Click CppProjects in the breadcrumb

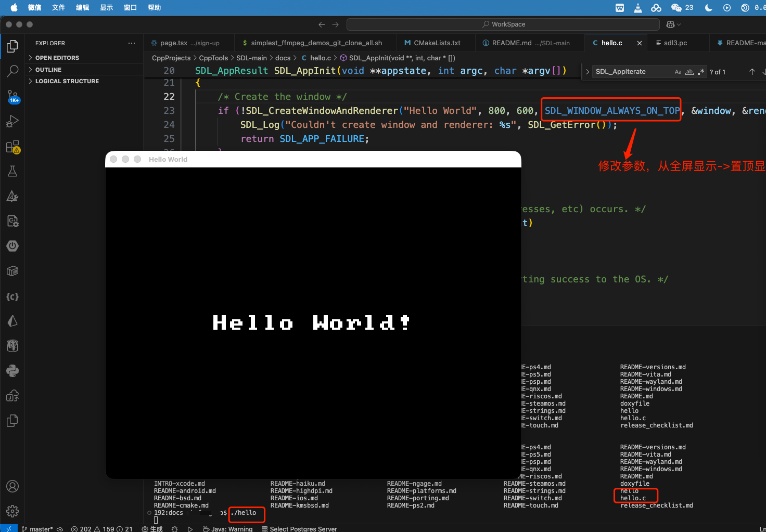[171, 58]
